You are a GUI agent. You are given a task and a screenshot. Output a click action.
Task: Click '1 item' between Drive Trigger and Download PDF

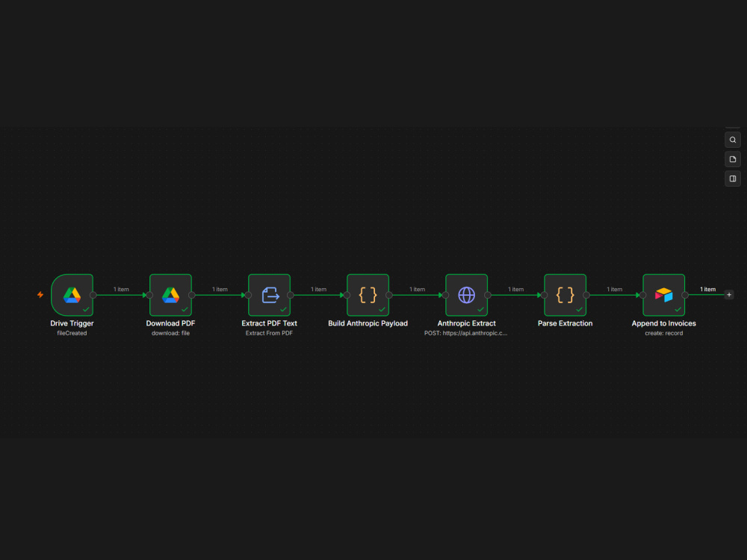coord(121,289)
